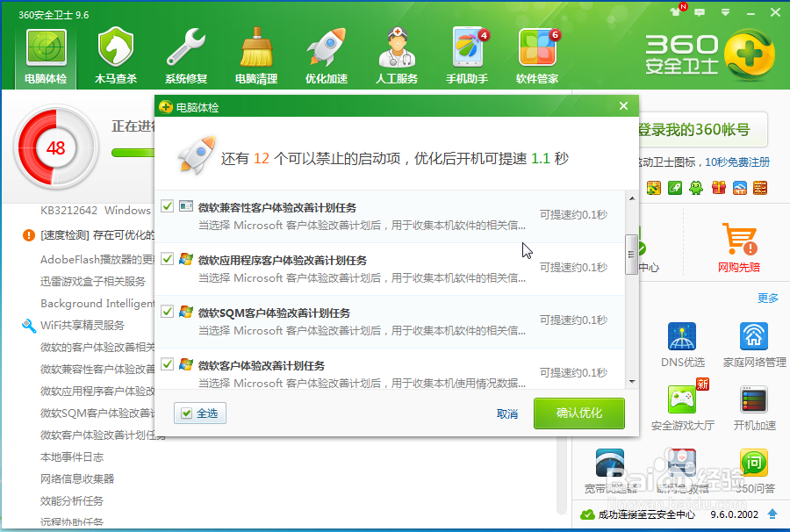Click the 9.6.0.2002 version number
This screenshot has width=790, height=532.
pos(734,514)
